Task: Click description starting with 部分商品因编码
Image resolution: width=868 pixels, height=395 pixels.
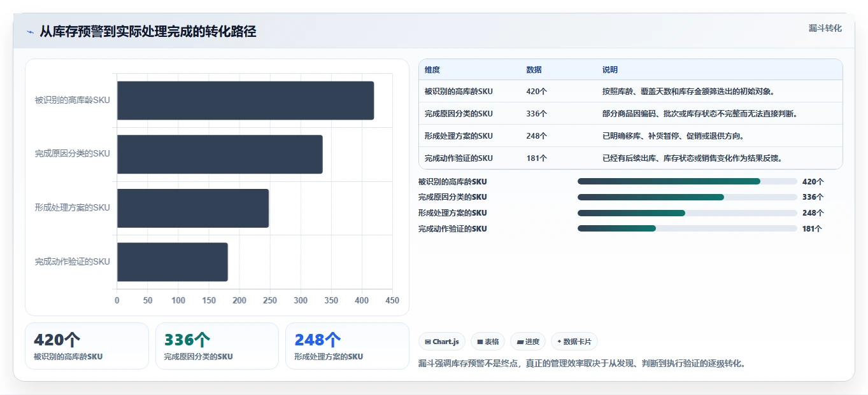Action: (700, 114)
